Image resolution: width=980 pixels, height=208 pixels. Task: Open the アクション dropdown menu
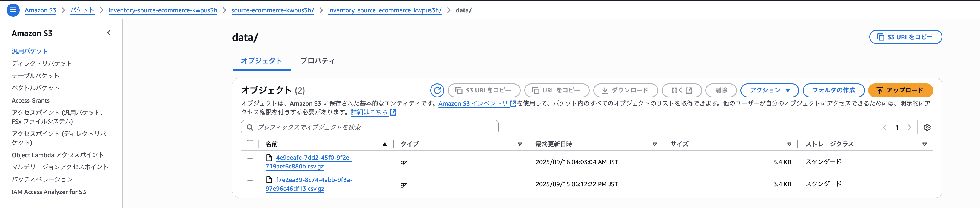click(x=770, y=90)
